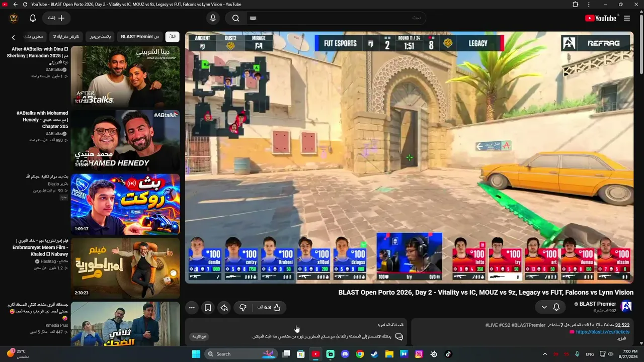Screen dimensions: 644x362
Task: Open After #ABtalks with Dina El Sherbiny thumbnail
Action: (x=125, y=76)
